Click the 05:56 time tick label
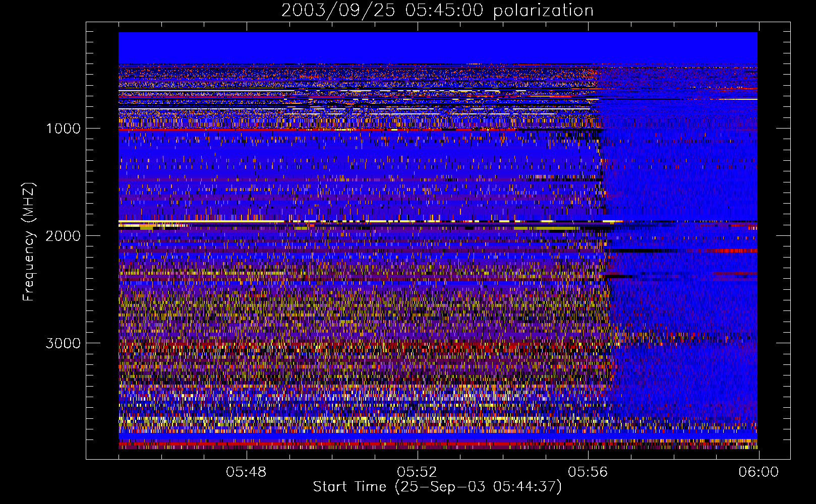This screenshot has height=504, width=816. tap(588, 472)
